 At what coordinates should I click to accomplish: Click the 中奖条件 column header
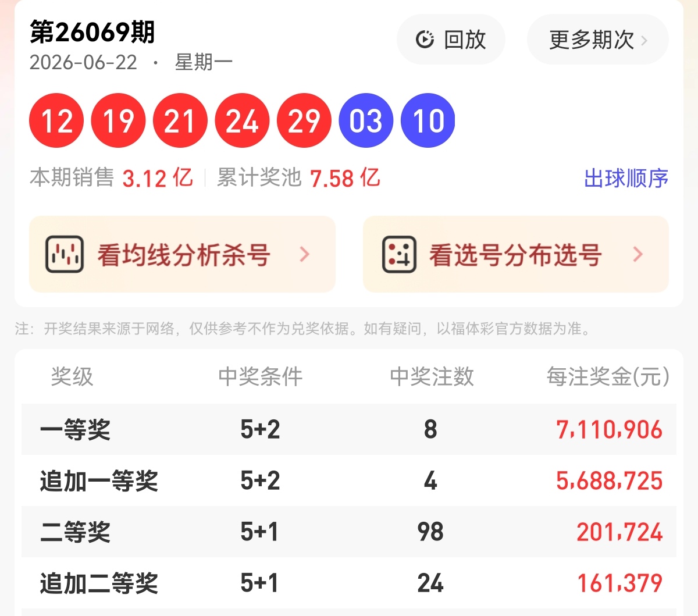(x=261, y=376)
